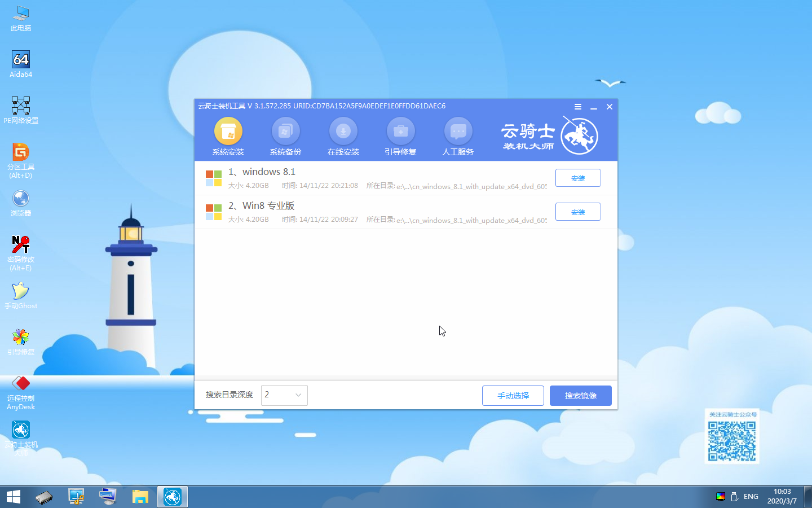Click the 云骑士公众号 QR code

coord(732,441)
